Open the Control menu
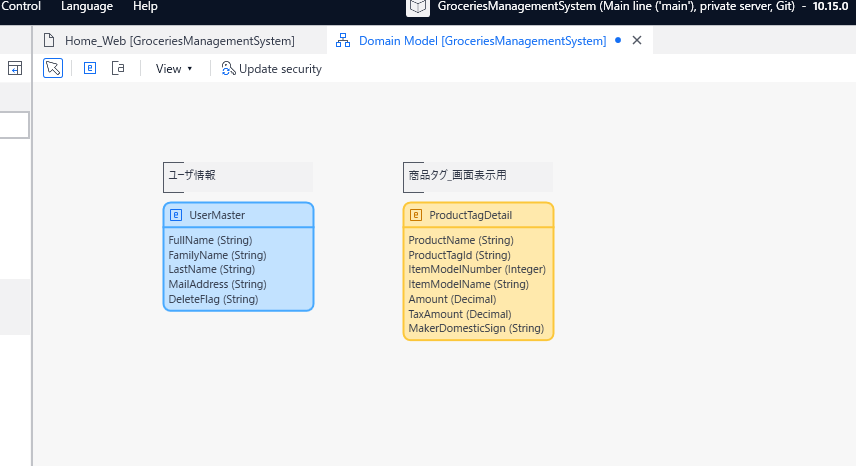Viewport: 856px width, 466px height. 21,7
